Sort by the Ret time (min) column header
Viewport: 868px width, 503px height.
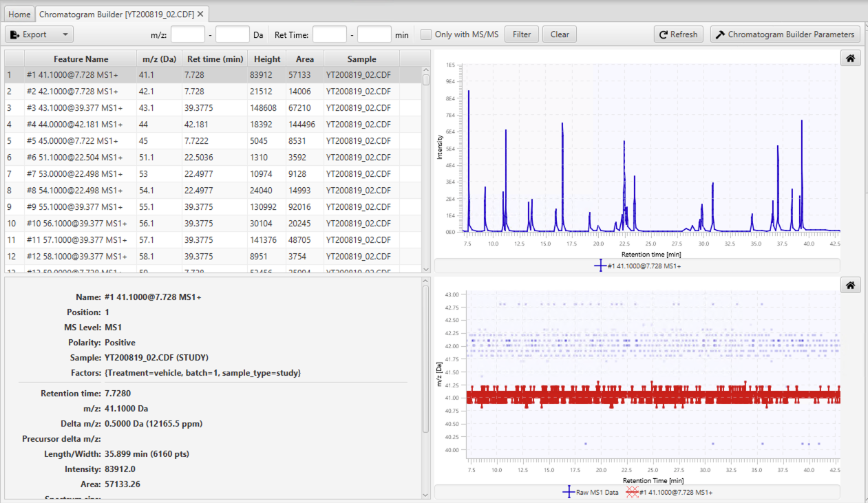click(215, 58)
